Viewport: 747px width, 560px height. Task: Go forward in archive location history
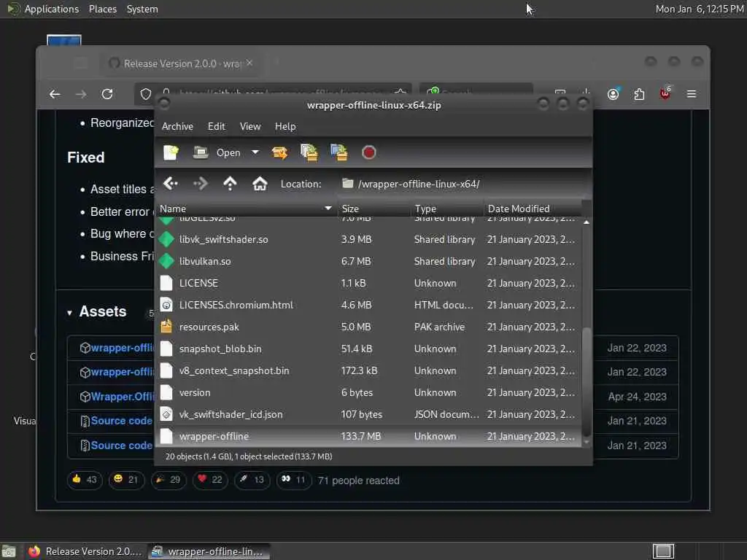201,183
